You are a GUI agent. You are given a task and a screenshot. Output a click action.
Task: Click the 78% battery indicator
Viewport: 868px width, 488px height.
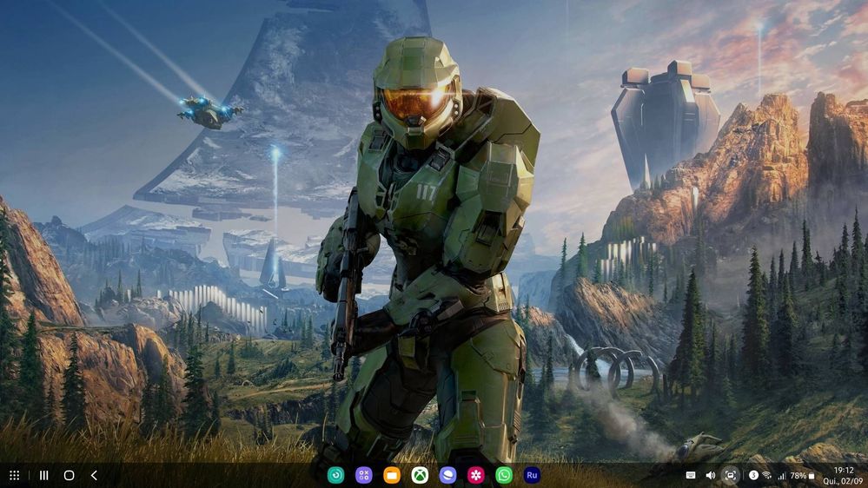pyautogui.click(x=802, y=476)
